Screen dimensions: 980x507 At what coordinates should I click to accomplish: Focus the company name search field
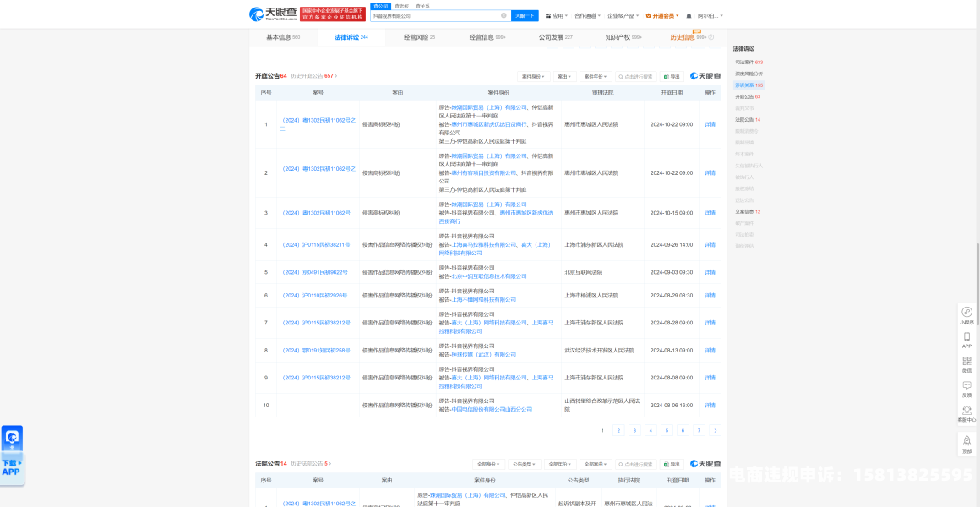click(x=441, y=15)
